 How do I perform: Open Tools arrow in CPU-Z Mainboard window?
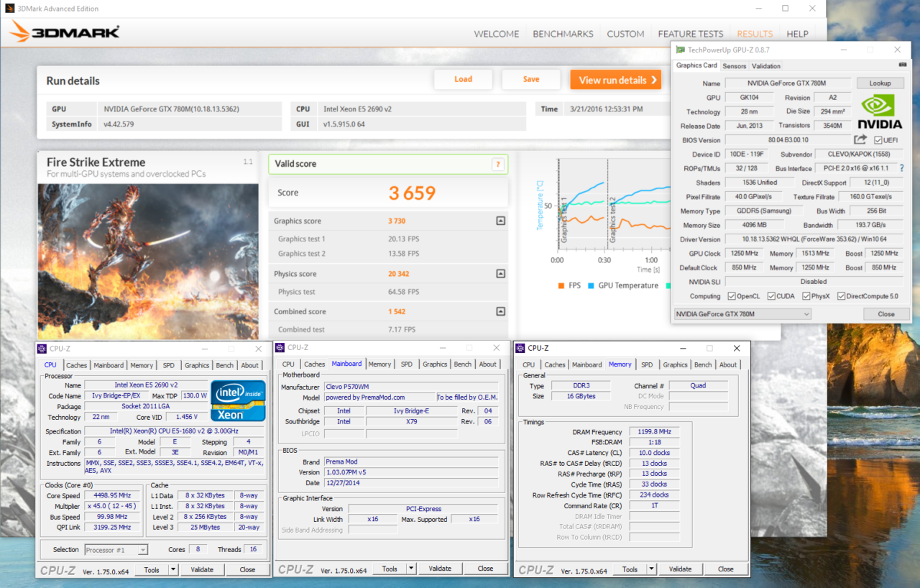[x=410, y=569]
